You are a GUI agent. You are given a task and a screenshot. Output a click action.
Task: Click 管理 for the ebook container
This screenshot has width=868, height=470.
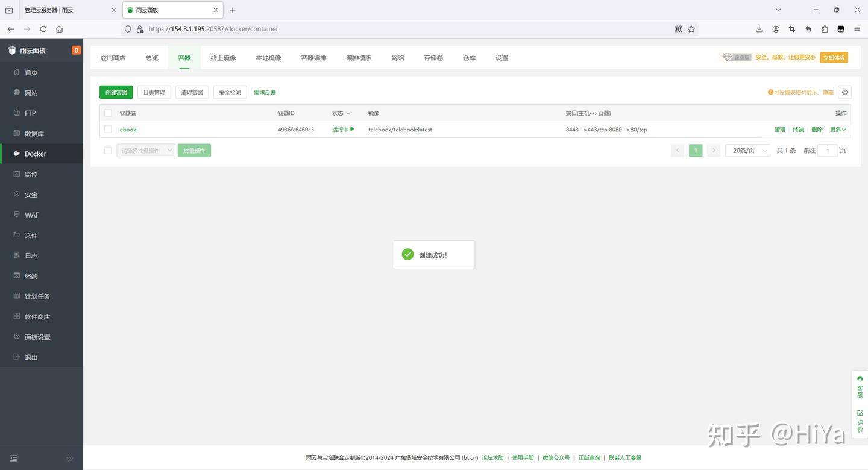point(780,130)
